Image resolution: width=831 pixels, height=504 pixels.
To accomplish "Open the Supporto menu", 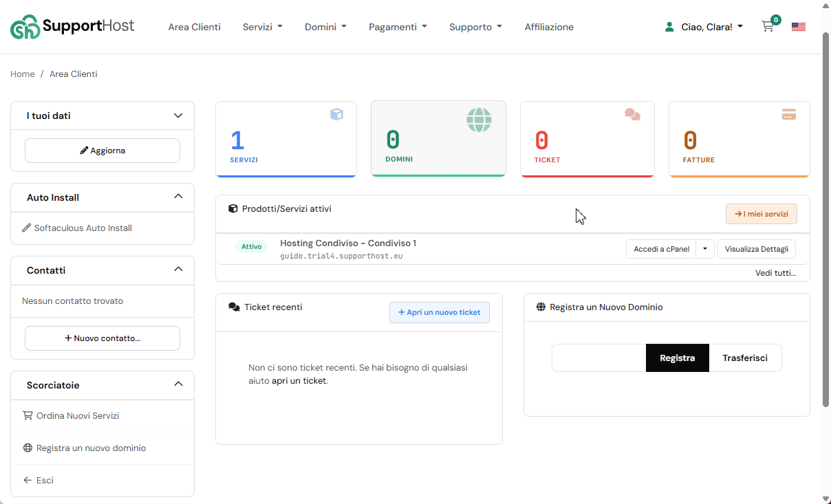I will pyautogui.click(x=475, y=27).
